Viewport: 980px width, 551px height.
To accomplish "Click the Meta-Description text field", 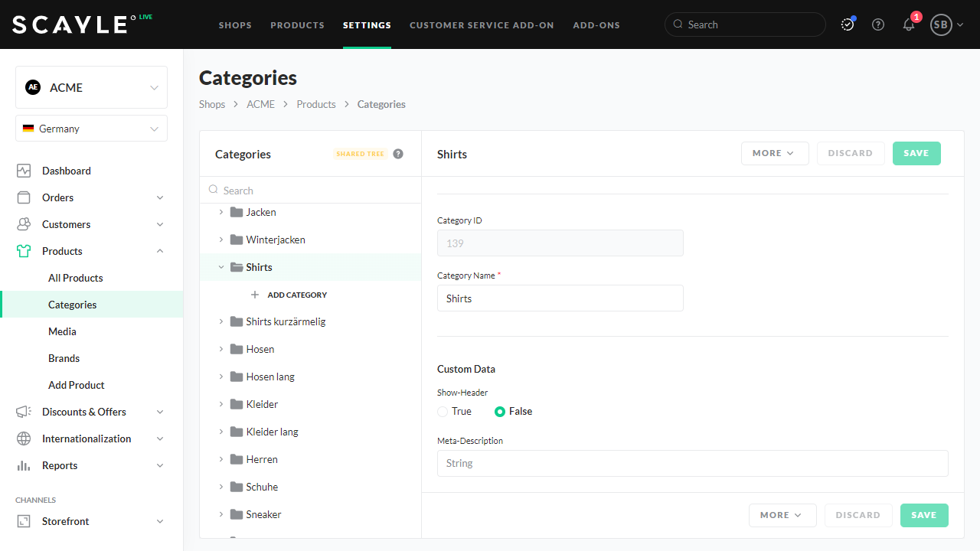I will pos(692,463).
